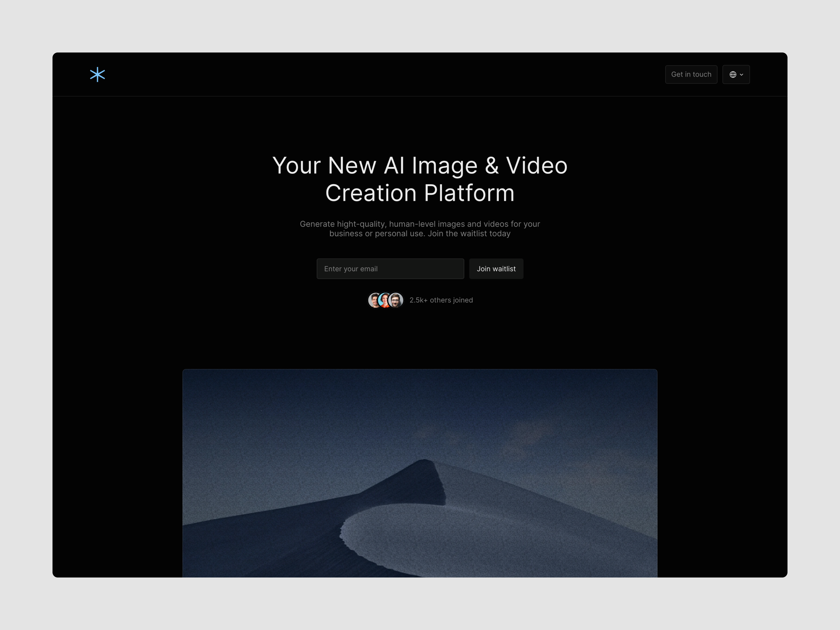Click the word 'Video' in the headline
840x630 pixels.
coord(536,166)
